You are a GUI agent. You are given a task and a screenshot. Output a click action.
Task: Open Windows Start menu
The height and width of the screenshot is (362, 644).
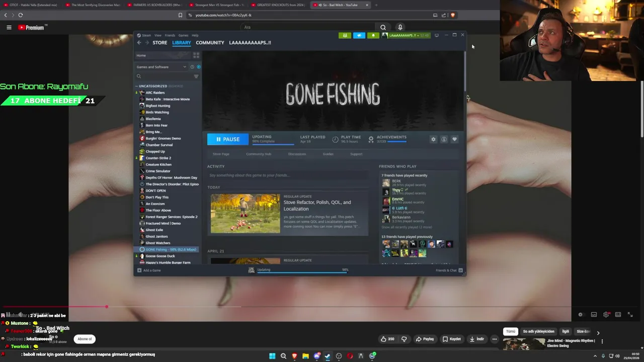coord(272,356)
